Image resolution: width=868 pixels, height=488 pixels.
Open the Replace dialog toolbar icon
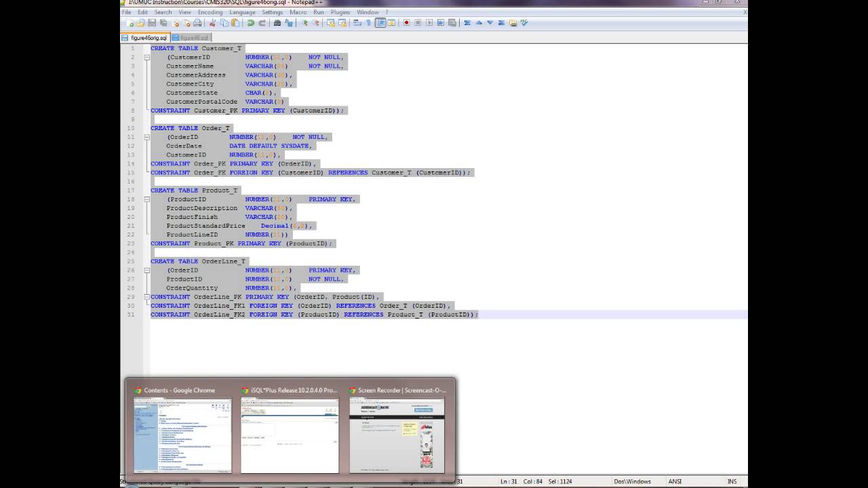click(288, 23)
